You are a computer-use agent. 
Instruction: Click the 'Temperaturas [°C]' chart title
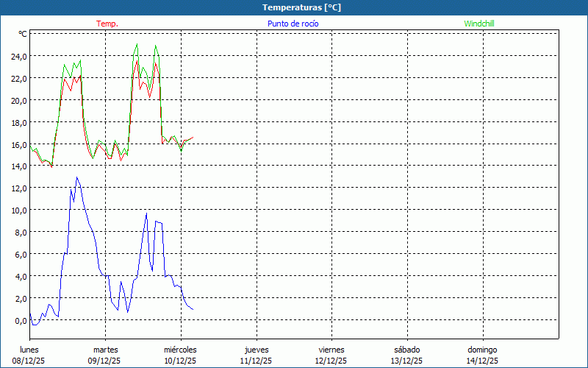301,7
